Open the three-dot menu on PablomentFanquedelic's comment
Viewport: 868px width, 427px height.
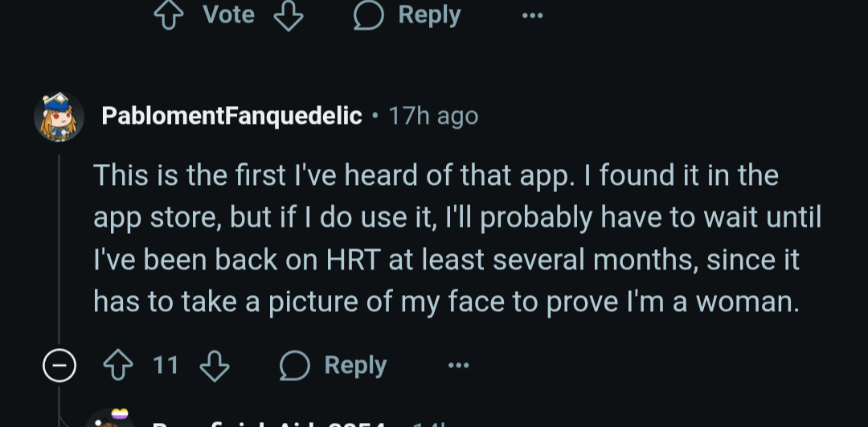coord(459,366)
